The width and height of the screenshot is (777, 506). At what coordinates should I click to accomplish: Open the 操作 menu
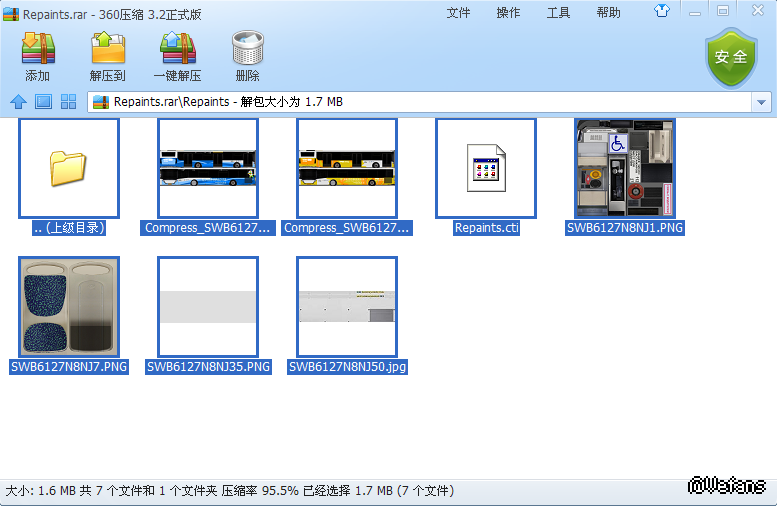508,12
